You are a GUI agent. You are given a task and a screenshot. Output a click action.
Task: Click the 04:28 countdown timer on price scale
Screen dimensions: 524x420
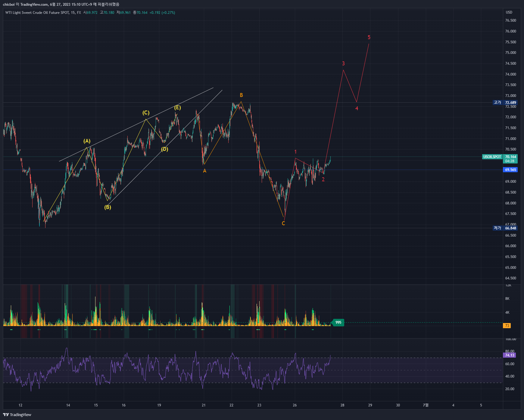coord(509,161)
